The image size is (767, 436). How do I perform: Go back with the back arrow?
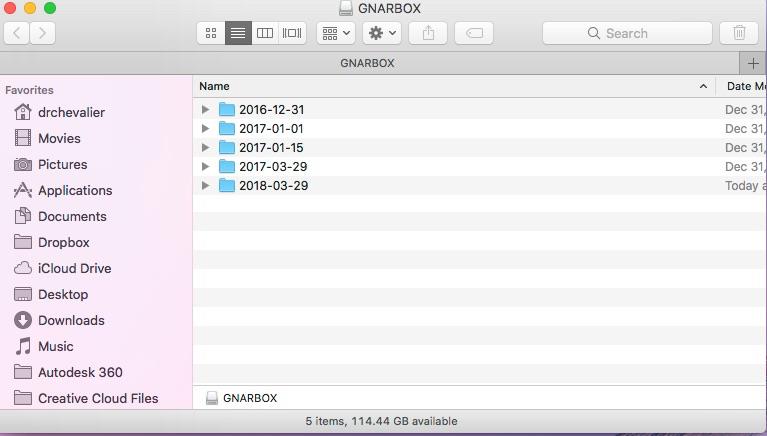pyautogui.click(x=17, y=33)
